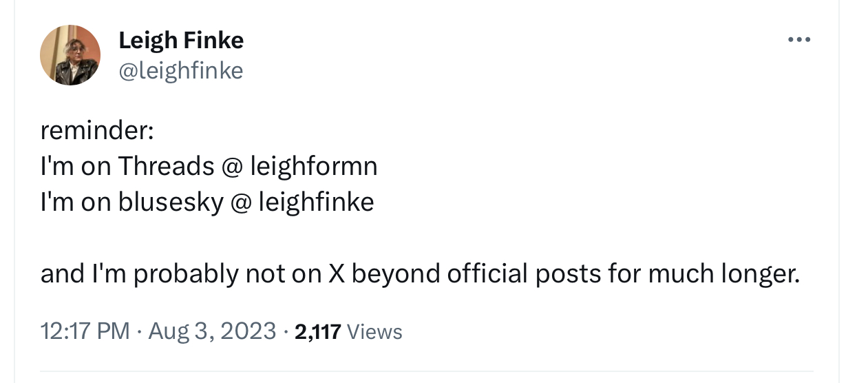Open the 12:17 PM timestamp link
The height and width of the screenshot is (383, 868).
coord(85,331)
